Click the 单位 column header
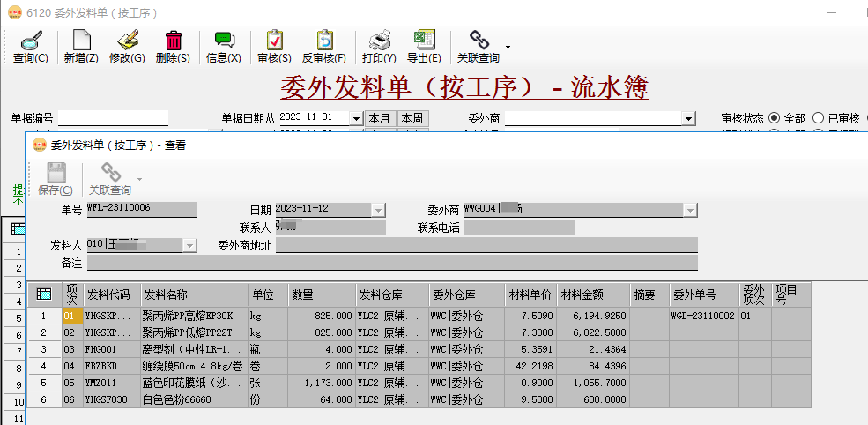The width and height of the screenshot is (868, 425). (269, 295)
